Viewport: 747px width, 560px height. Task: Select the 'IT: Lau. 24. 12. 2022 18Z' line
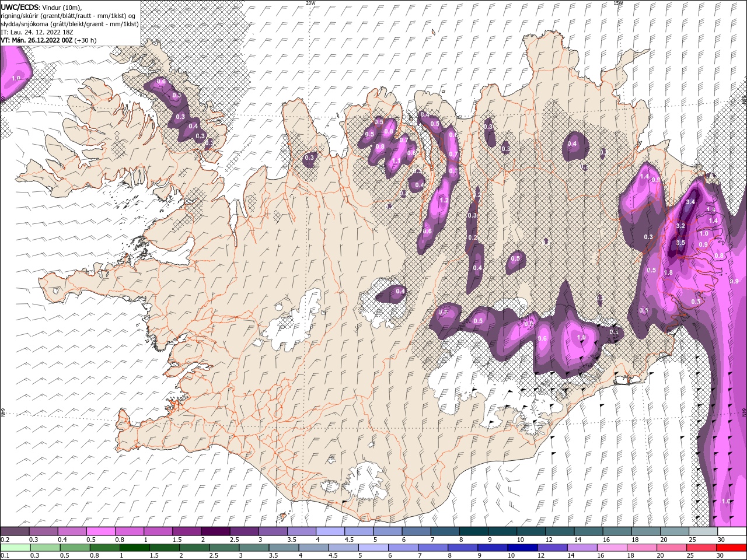coord(36,32)
